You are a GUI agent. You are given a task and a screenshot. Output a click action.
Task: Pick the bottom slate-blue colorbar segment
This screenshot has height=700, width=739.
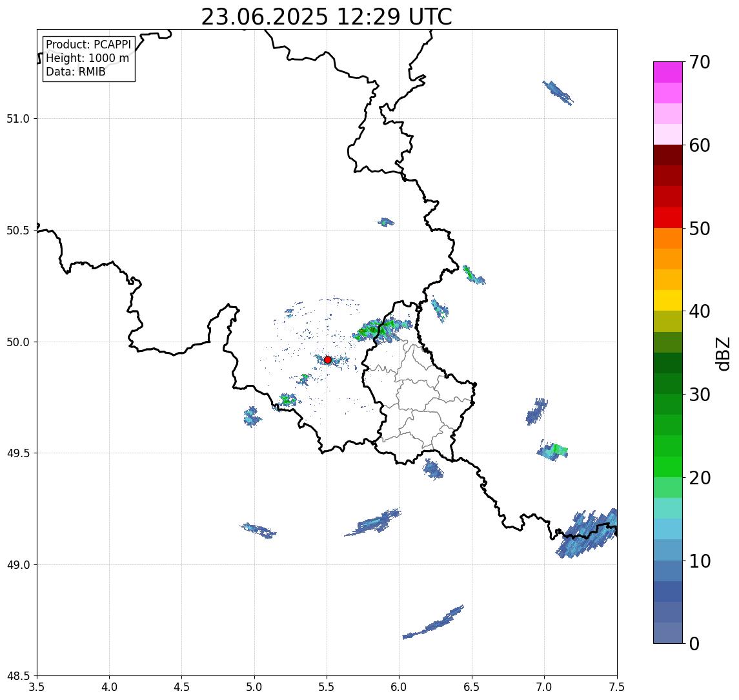668,633
